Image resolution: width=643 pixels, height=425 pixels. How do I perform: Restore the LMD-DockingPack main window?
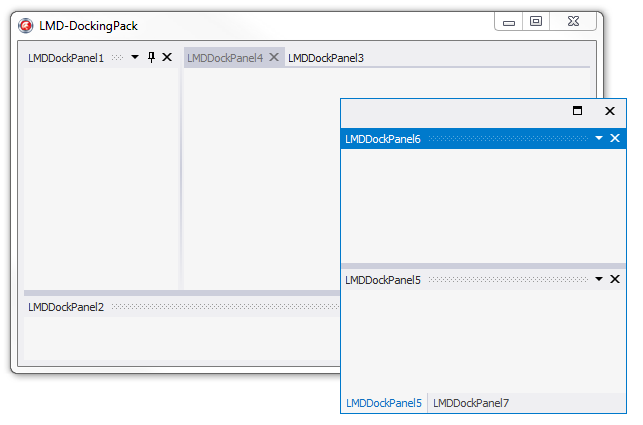[x=536, y=21]
